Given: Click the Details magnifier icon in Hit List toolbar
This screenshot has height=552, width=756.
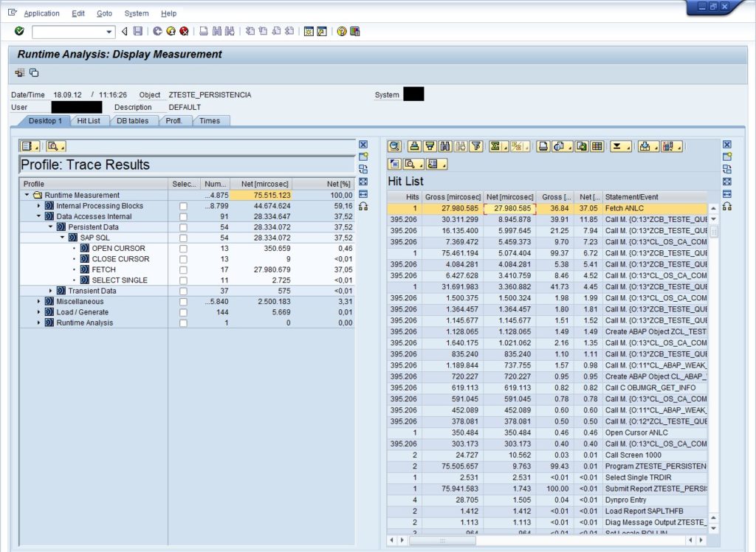Looking at the screenshot, I should coord(394,146).
